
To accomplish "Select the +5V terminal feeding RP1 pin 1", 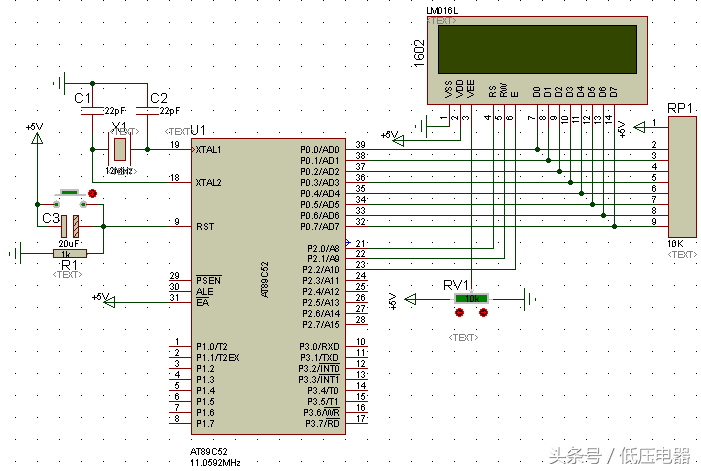I will click(639, 127).
